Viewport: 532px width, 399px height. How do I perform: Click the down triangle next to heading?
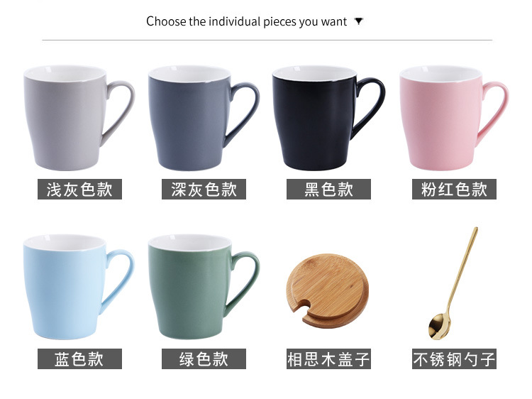pos(359,21)
